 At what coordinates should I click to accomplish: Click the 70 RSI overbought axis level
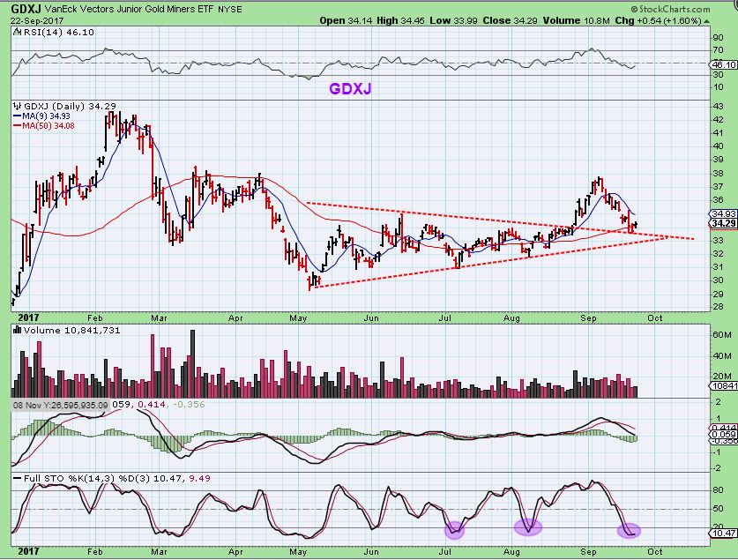point(719,50)
